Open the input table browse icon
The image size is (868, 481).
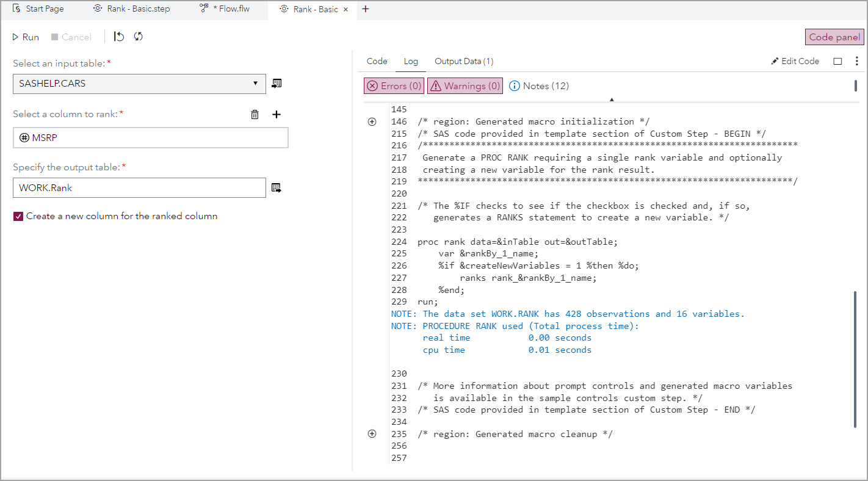tap(277, 84)
